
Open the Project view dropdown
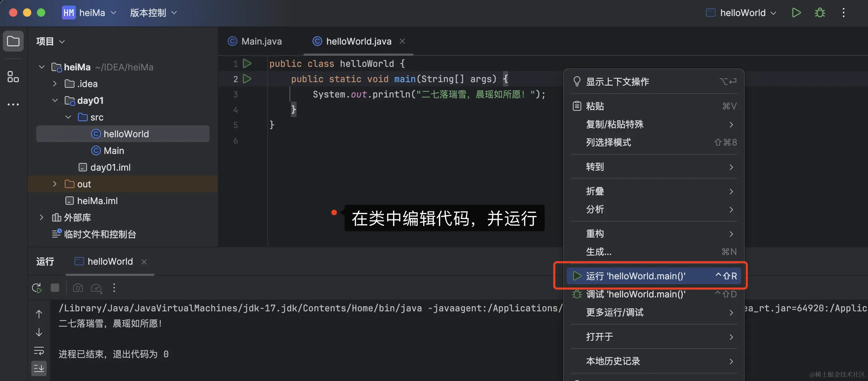pyautogui.click(x=50, y=41)
